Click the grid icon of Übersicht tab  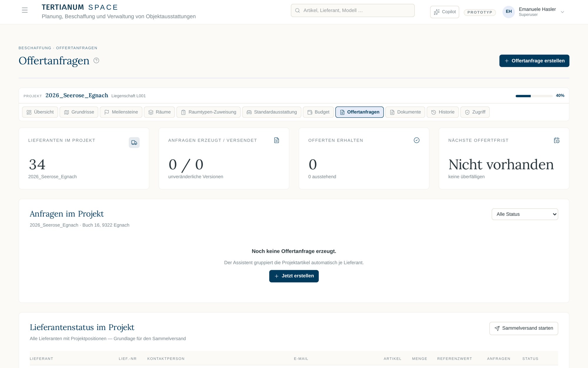(x=29, y=112)
